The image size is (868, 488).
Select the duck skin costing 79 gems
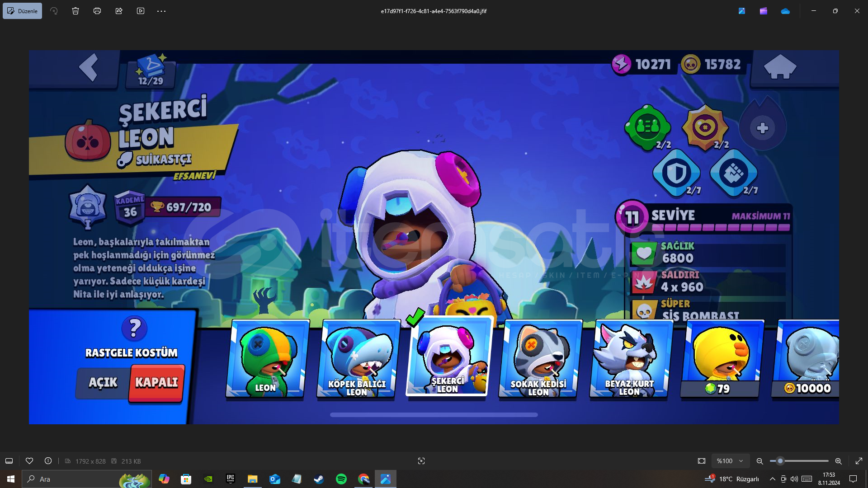pyautogui.click(x=722, y=358)
